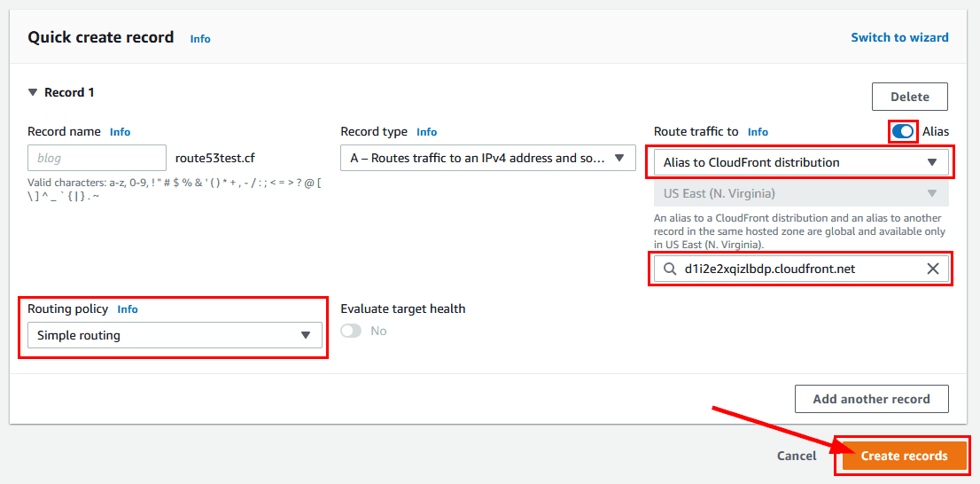Open the Record type dropdown
980x484 pixels.
487,159
